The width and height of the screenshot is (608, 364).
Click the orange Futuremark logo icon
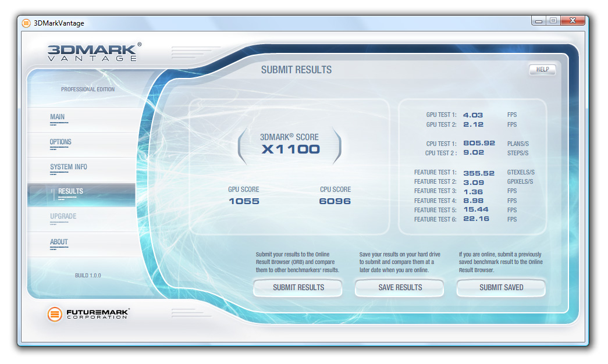point(55,315)
